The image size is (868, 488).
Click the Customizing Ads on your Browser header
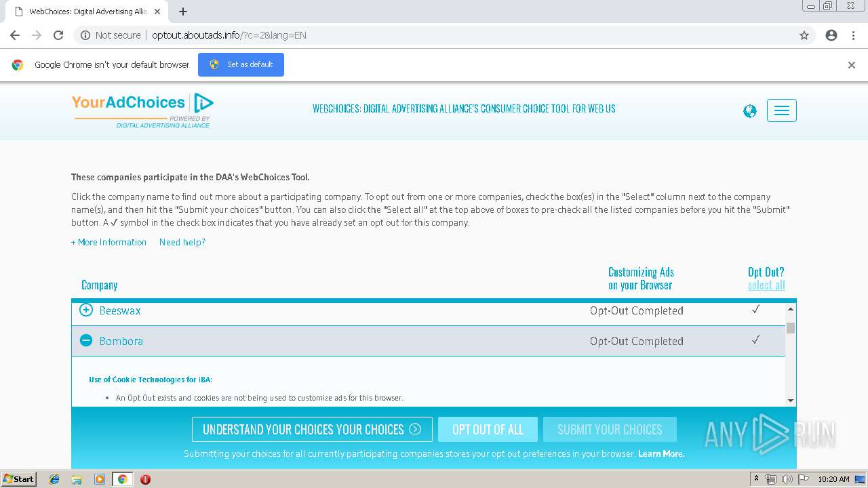tap(641, 279)
